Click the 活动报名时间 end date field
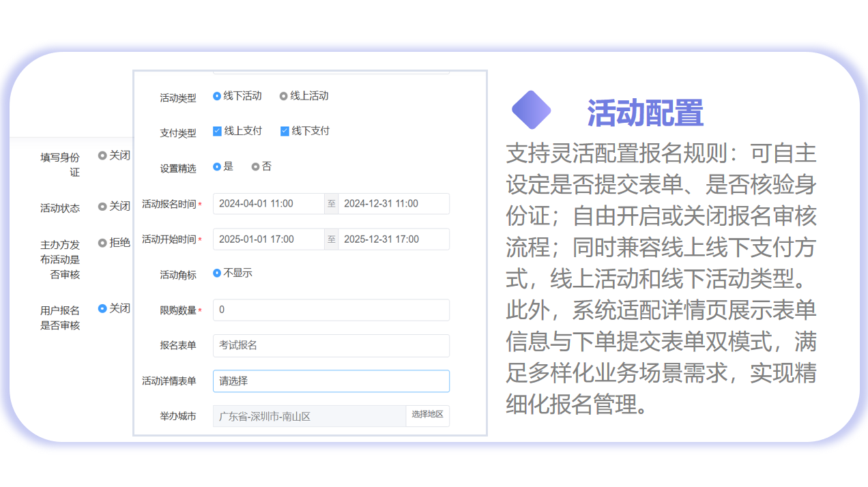868x487 pixels. pyautogui.click(x=393, y=204)
